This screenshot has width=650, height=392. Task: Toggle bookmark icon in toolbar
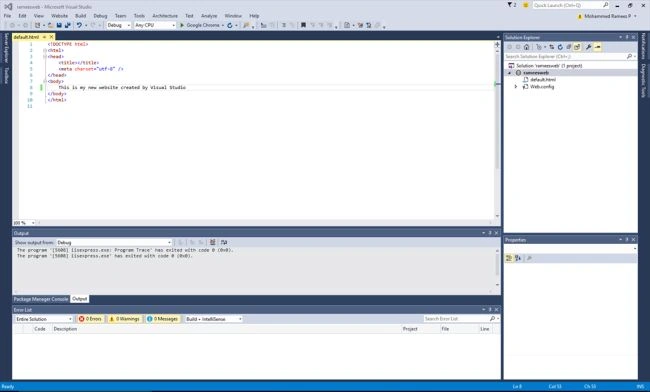(x=303, y=25)
